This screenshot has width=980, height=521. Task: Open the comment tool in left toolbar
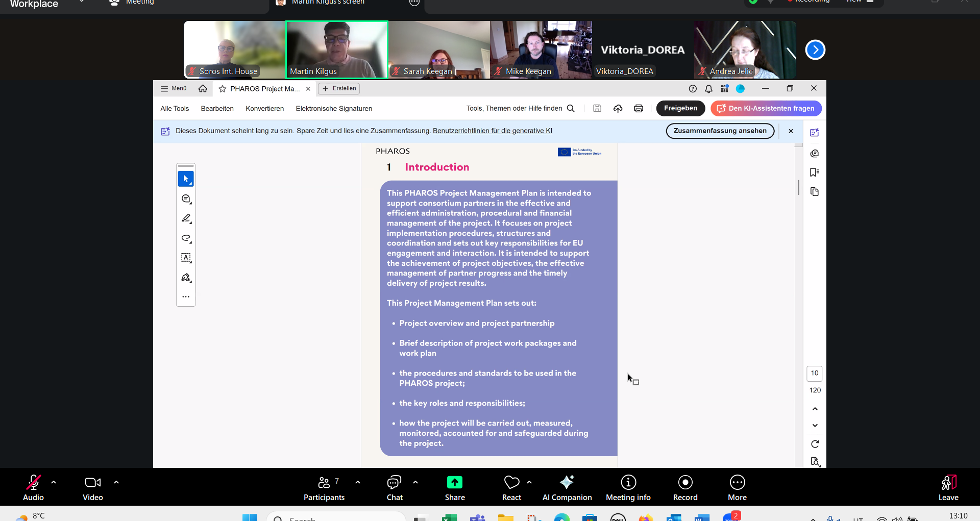coord(186,199)
